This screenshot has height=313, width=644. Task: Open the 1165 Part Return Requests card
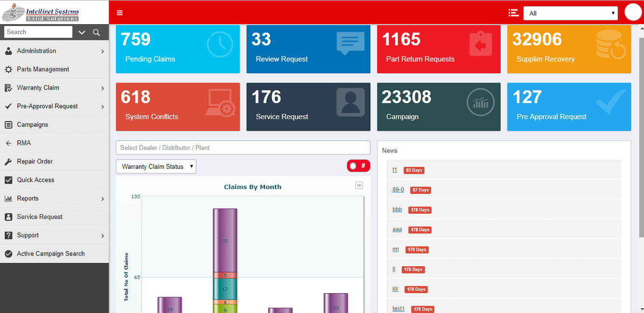[438, 49]
